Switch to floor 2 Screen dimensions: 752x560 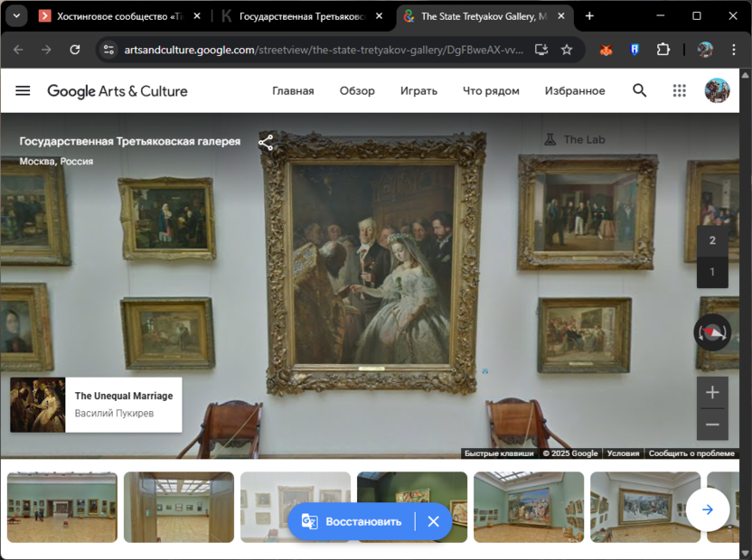coord(712,240)
